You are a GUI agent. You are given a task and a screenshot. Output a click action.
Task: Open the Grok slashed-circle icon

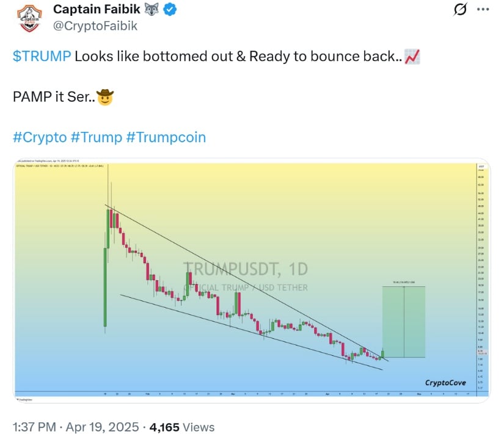pyautogui.click(x=460, y=10)
